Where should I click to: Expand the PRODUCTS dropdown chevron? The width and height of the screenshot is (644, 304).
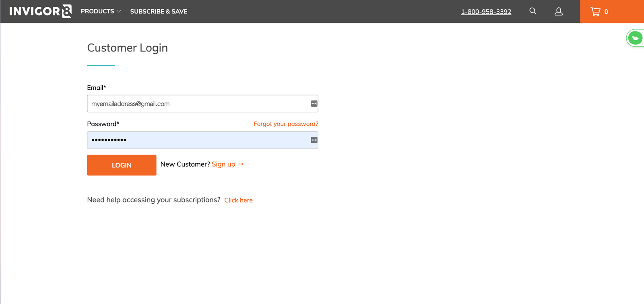click(119, 12)
